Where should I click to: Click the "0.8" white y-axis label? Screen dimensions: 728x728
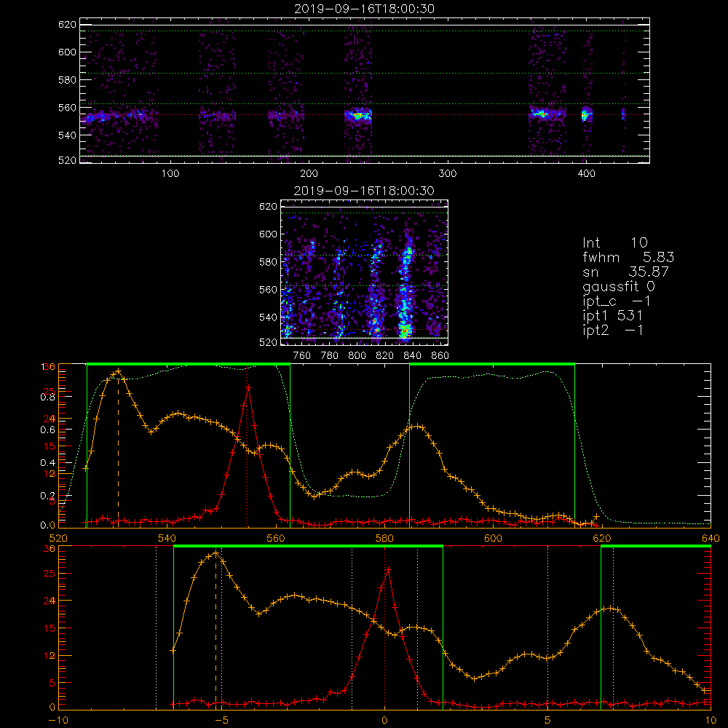(x=47, y=397)
